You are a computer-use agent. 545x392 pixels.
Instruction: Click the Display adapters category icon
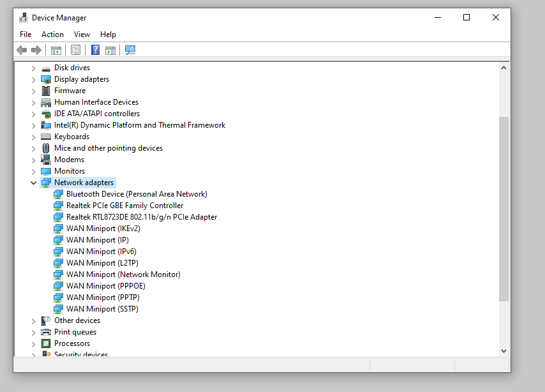(46, 80)
